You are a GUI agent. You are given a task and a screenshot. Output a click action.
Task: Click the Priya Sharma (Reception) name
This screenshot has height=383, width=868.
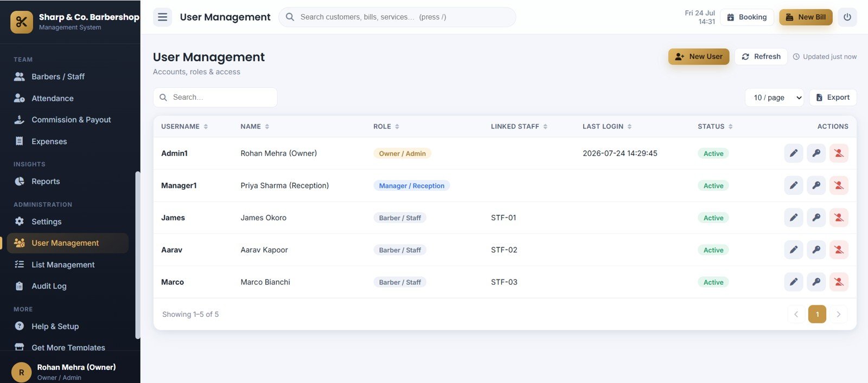[x=285, y=186]
